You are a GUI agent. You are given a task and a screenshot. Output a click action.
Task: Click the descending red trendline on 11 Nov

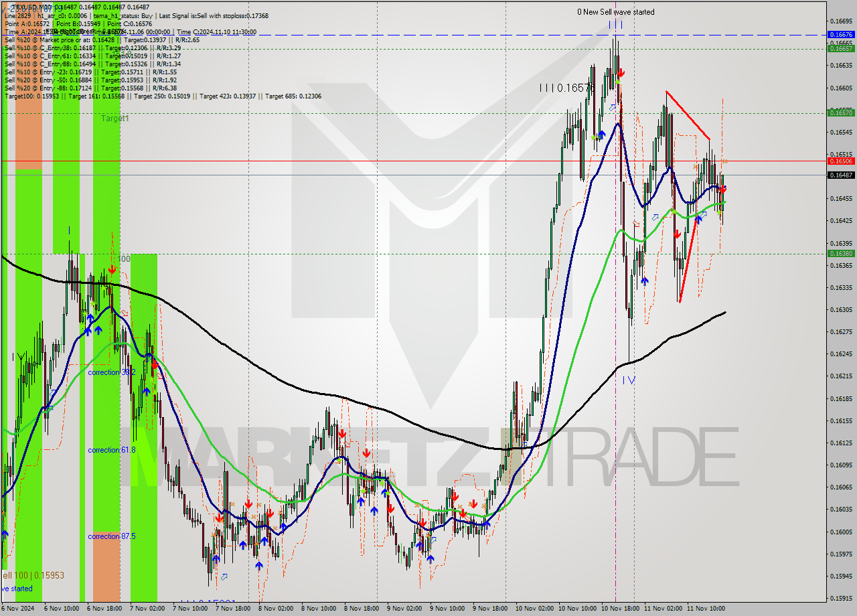pos(688,114)
